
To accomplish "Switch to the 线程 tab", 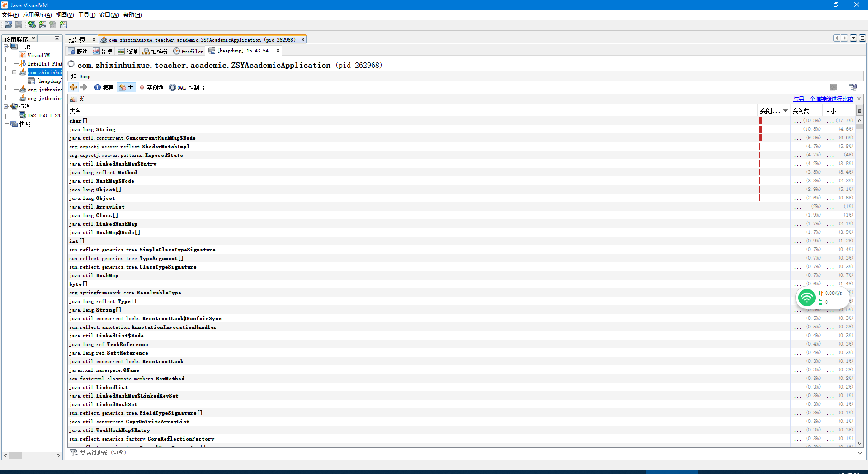I will point(127,51).
